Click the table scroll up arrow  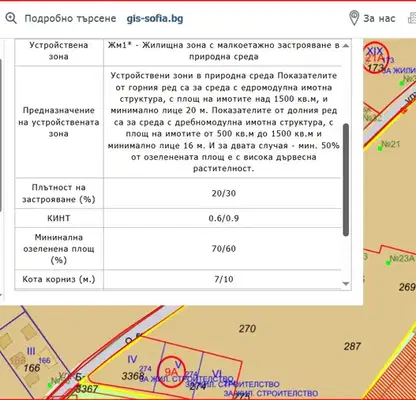point(346,46)
